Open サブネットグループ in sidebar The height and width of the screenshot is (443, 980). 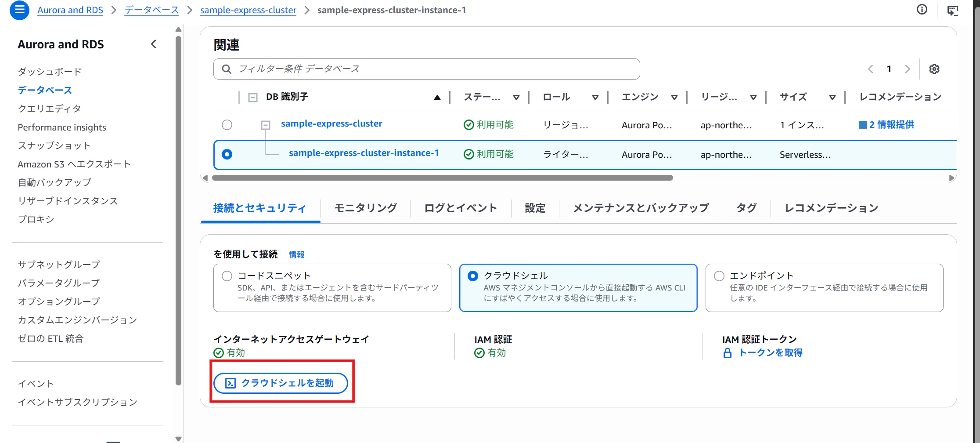(x=59, y=265)
